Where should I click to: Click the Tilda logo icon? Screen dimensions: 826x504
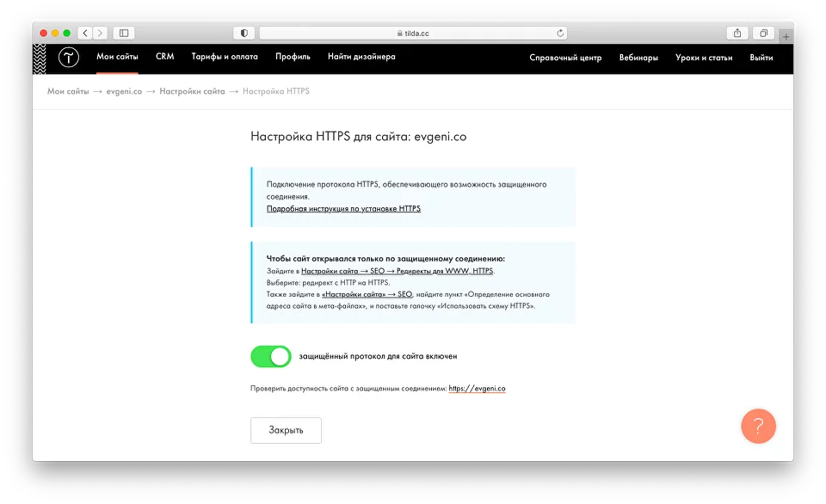[69, 58]
